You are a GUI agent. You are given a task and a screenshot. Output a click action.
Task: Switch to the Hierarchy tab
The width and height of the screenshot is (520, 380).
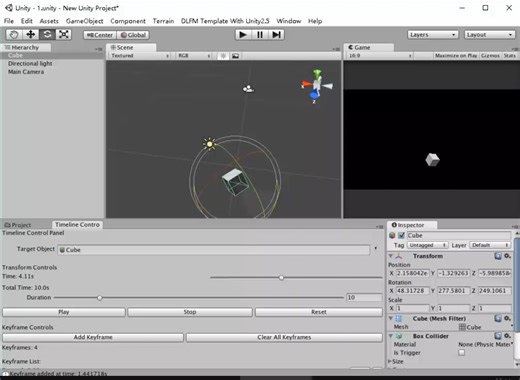pos(26,47)
